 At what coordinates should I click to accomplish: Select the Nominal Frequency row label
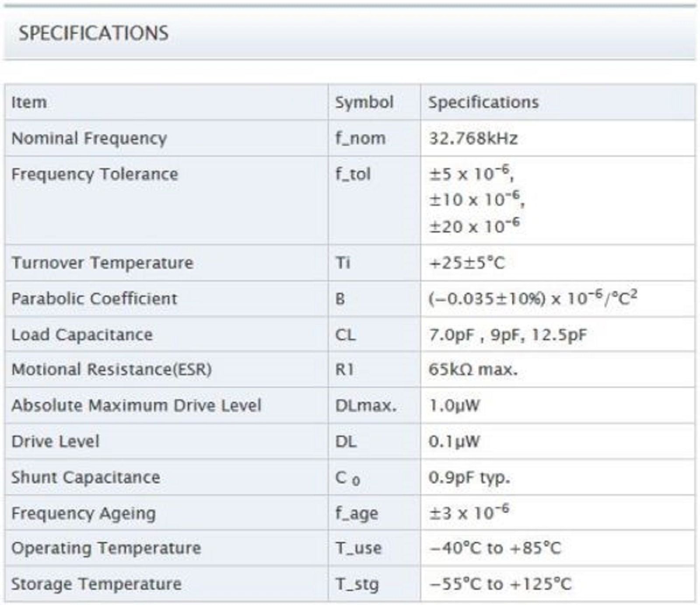[x=89, y=138]
